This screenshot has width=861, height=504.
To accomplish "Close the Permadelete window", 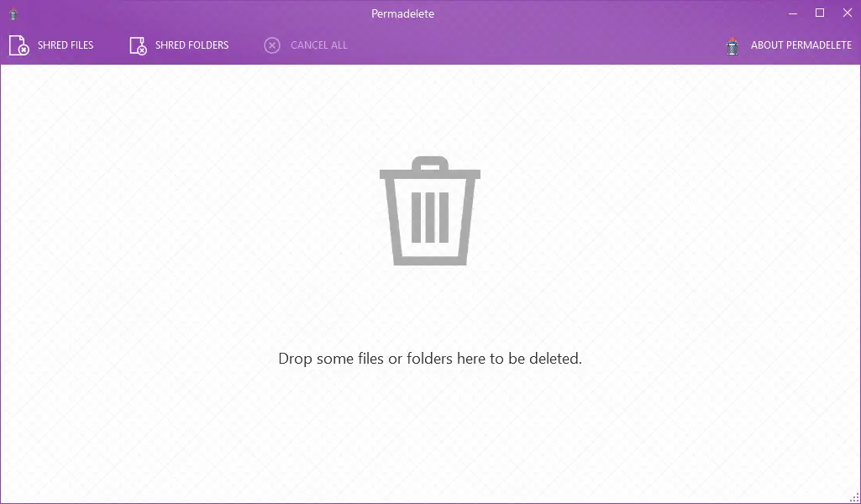I will tap(848, 13).
